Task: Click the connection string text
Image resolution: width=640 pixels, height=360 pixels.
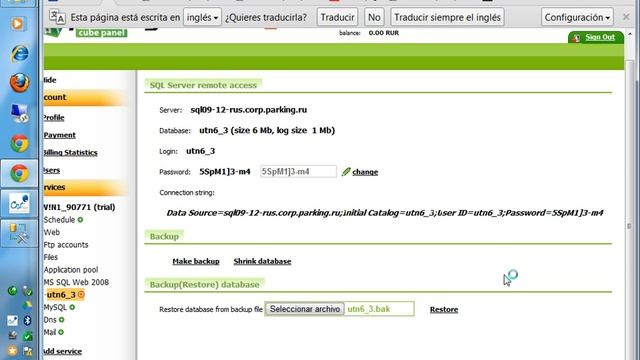Action: click(x=384, y=213)
